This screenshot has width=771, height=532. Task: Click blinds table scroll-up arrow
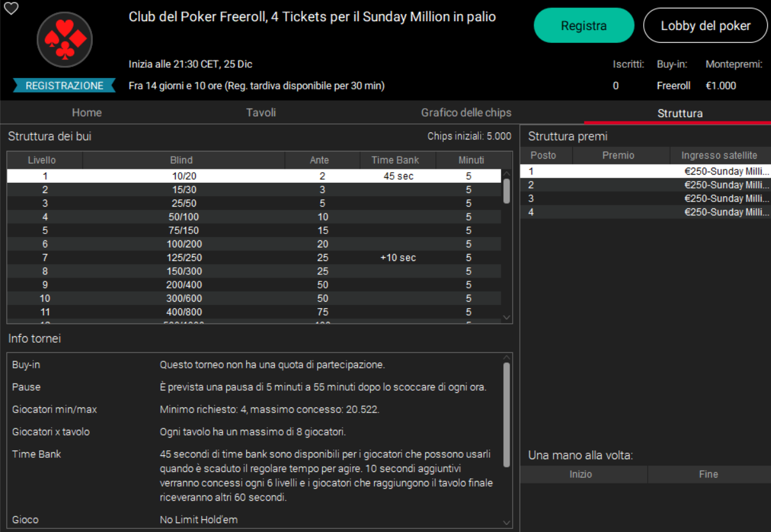pyautogui.click(x=506, y=173)
